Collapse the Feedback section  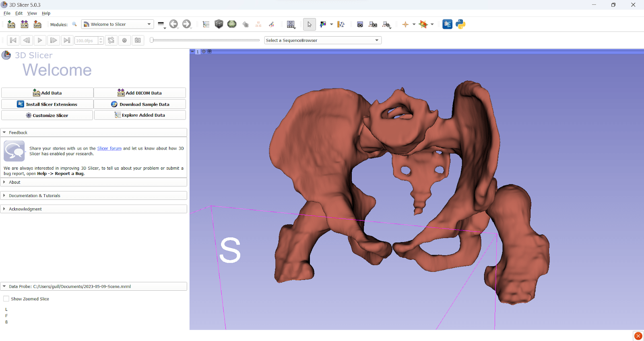tap(94, 132)
